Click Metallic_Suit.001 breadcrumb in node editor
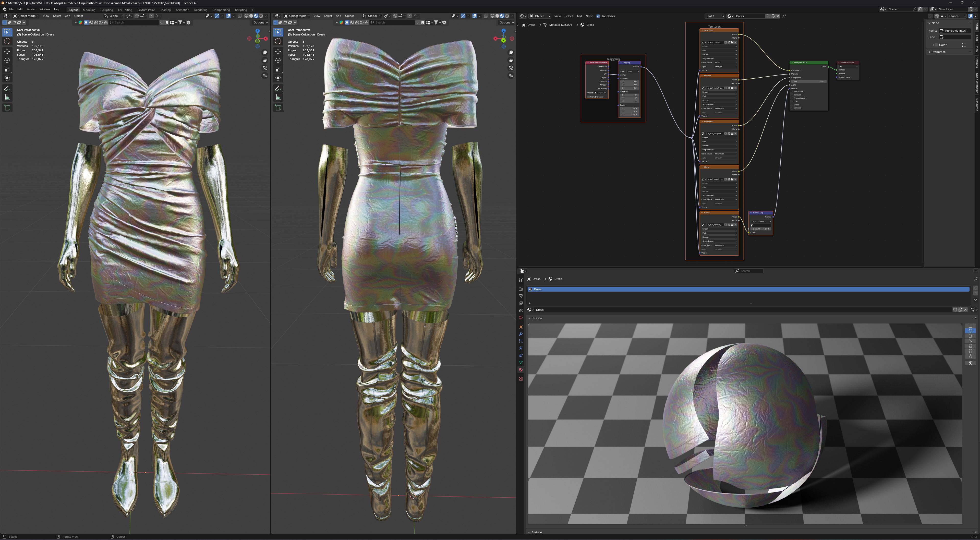 pos(560,25)
